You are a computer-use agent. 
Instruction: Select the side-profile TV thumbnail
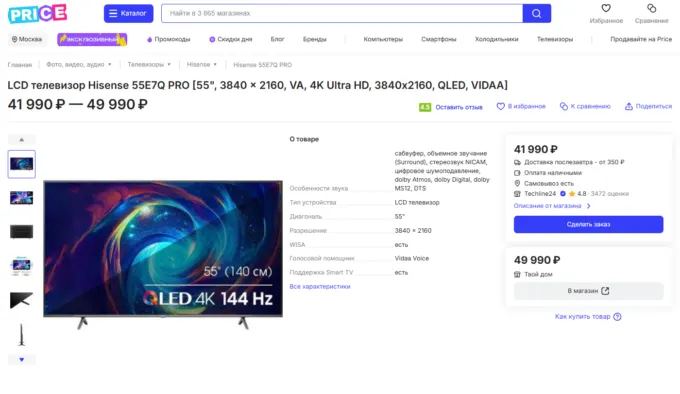point(22,335)
